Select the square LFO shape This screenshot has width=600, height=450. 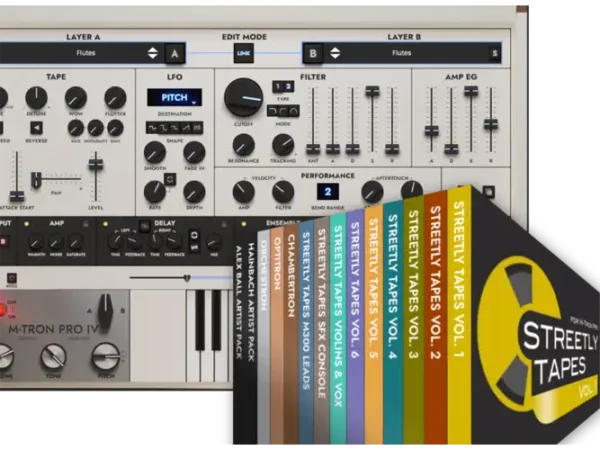tap(163, 128)
